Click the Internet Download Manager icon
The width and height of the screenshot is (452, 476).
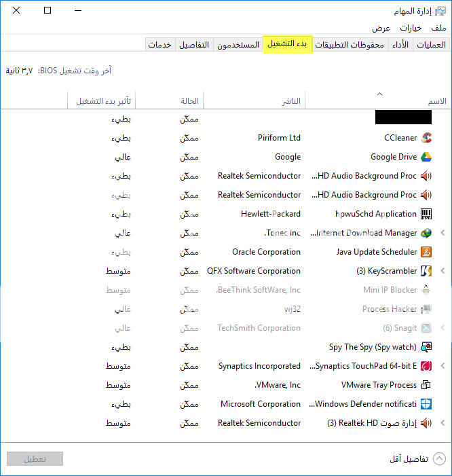[426, 233]
